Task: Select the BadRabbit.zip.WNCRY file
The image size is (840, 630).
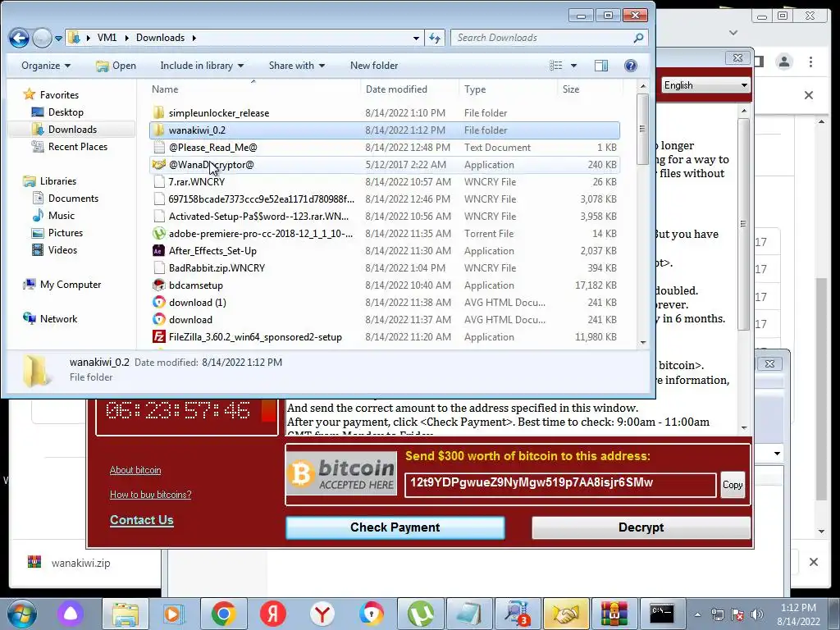Action: (x=384, y=268)
